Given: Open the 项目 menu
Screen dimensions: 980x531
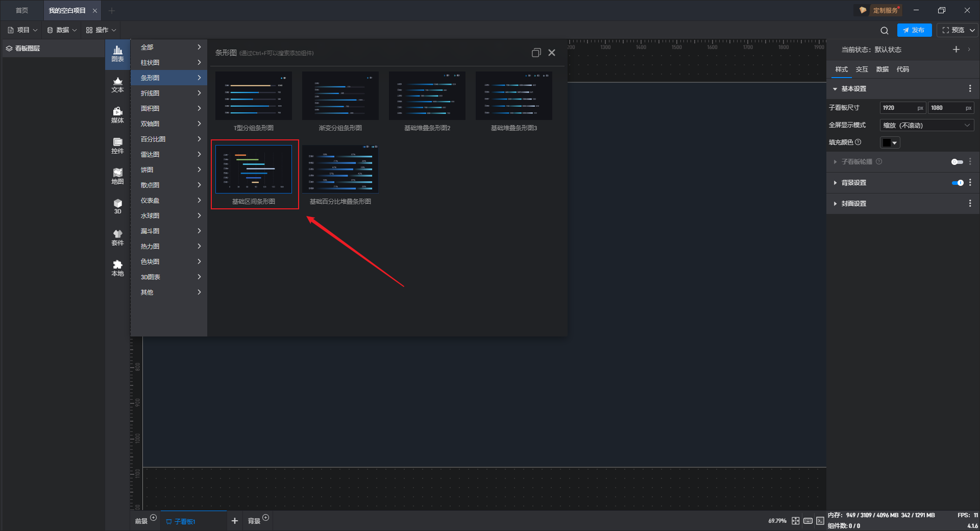Looking at the screenshot, I should [x=23, y=30].
